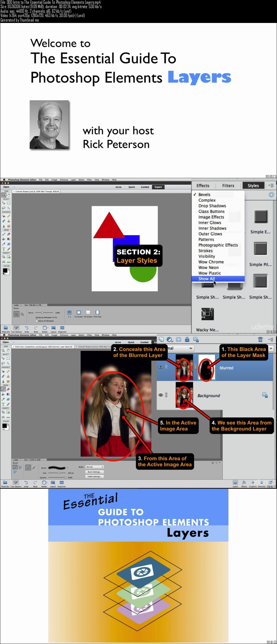
Task: Open the fill or adjustment layer dropdown
Action: click(x=170, y=339)
